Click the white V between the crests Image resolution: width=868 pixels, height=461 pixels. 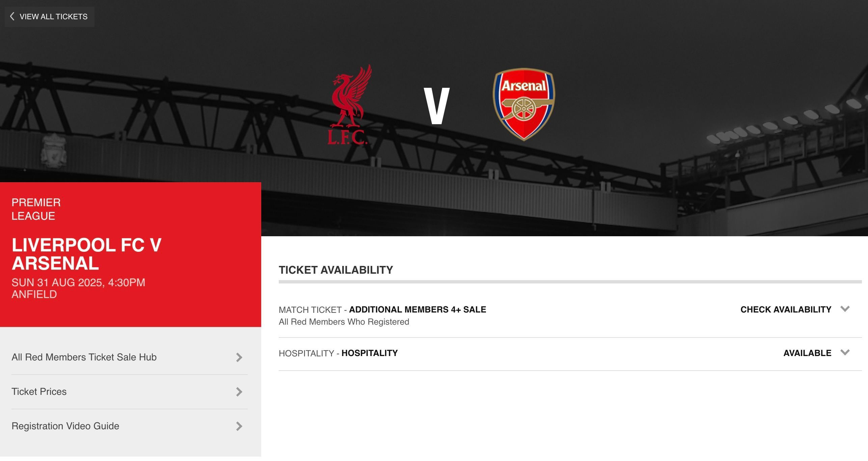pos(437,106)
